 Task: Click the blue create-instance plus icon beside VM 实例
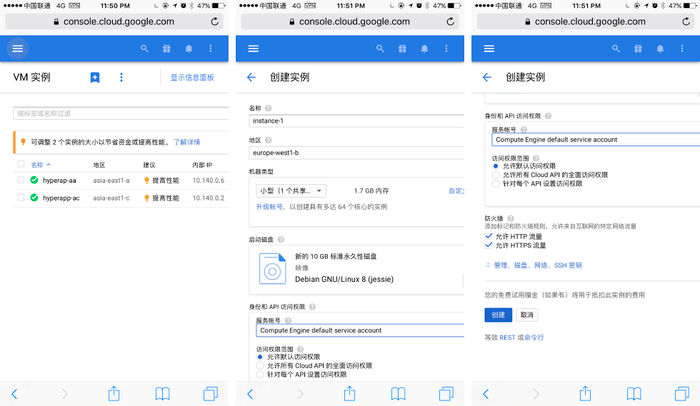pyautogui.click(x=95, y=77)
